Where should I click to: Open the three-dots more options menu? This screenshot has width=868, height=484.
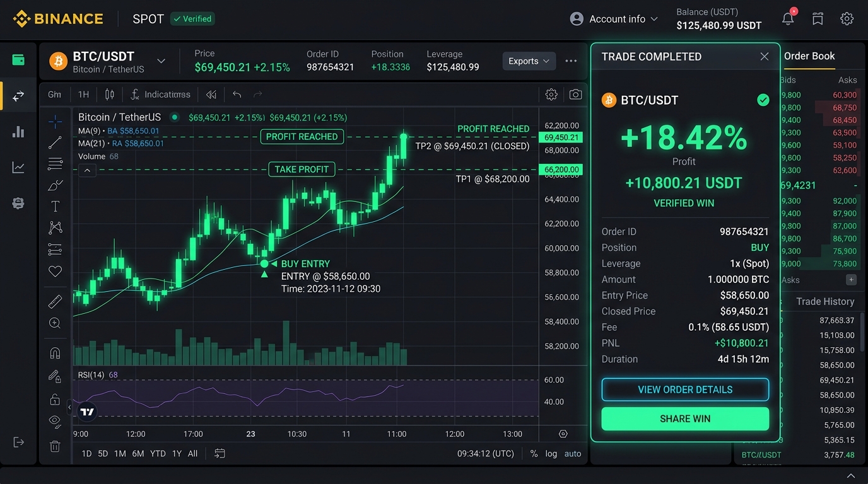pos(571,61)
